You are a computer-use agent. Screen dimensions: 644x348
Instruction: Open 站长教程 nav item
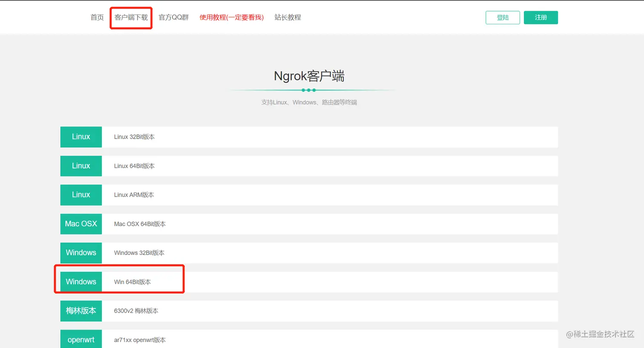[288, 17]
